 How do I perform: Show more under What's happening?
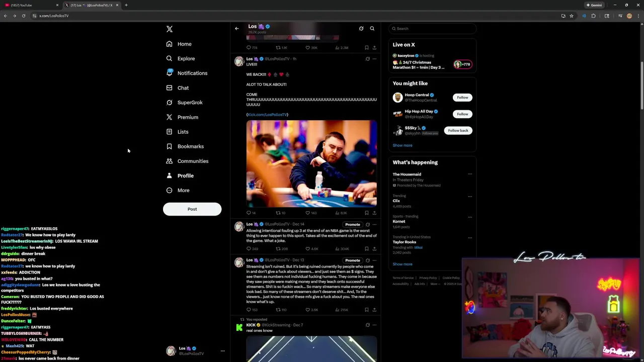[x=403, y=264]
